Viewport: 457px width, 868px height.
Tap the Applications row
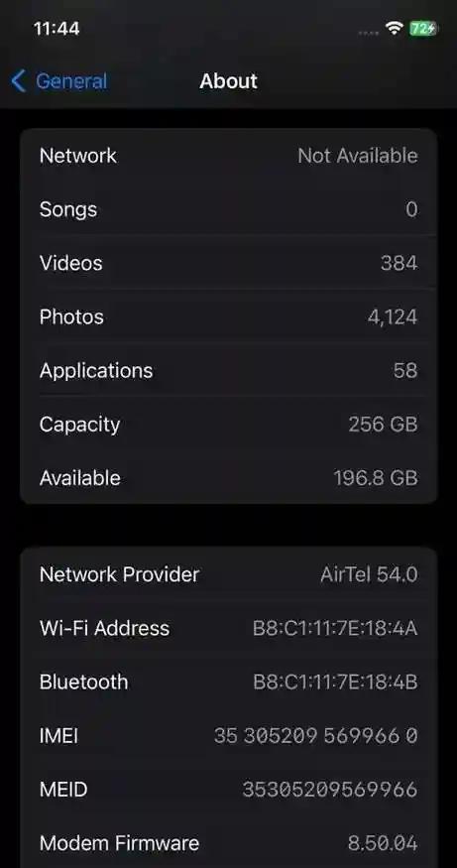[x=228, y=370]
